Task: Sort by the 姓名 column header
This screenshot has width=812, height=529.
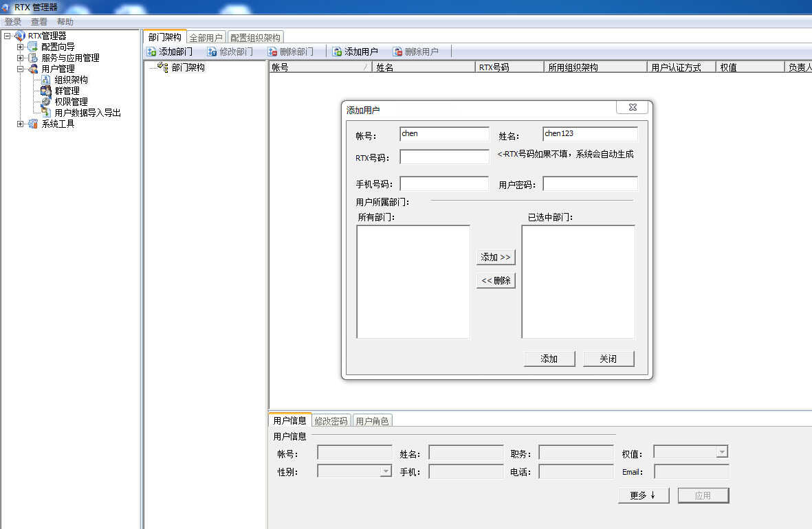Action: (x=424, y=67)
